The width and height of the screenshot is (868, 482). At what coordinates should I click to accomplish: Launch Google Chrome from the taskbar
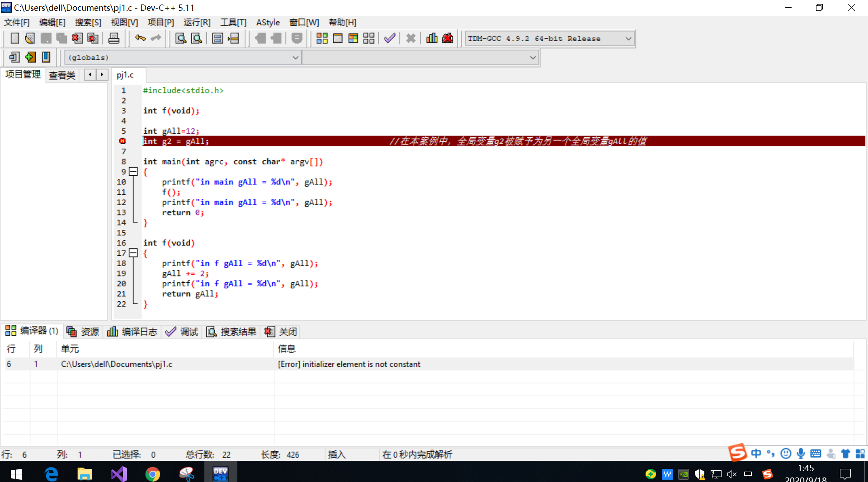(152, 473)
